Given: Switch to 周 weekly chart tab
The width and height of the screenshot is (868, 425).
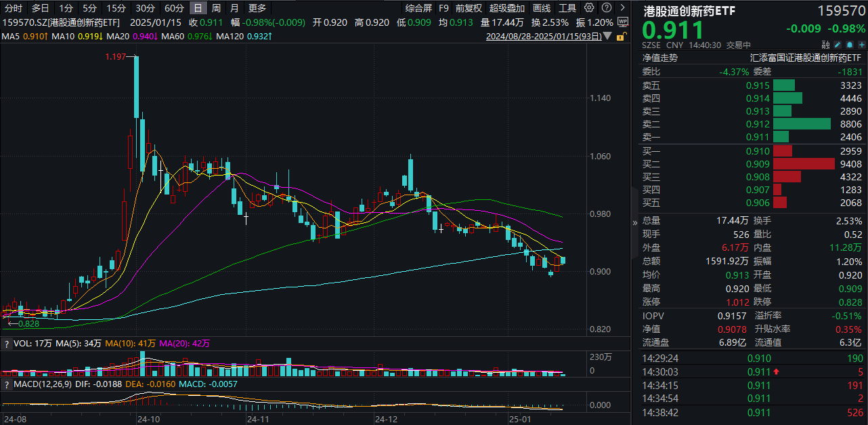Looking at the screenshot, I should 216,8.
